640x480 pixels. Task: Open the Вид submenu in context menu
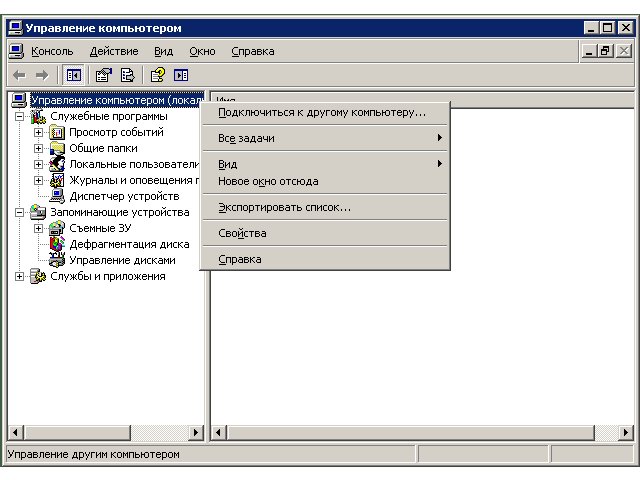pos(325,164)
